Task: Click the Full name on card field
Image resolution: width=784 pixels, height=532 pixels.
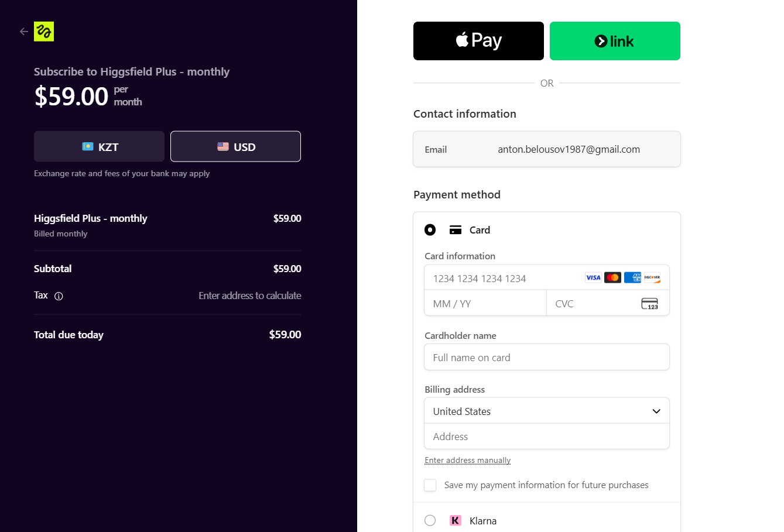Action: (x=547, y=357)
